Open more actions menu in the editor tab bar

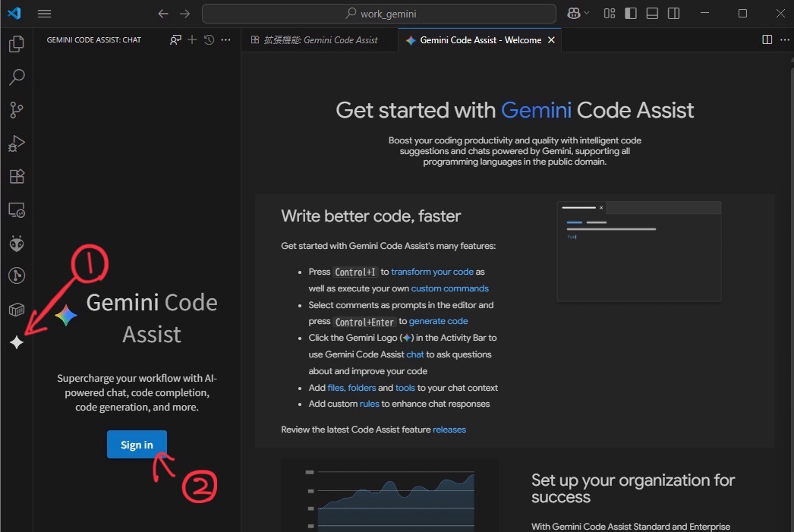[x=784, y=39]
